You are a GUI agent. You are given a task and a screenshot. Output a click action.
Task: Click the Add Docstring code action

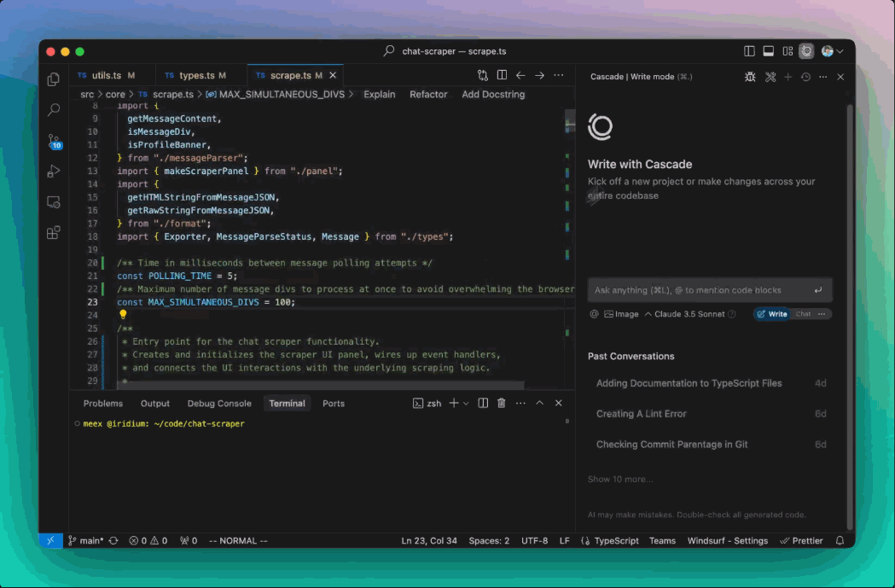click(493, 95)
